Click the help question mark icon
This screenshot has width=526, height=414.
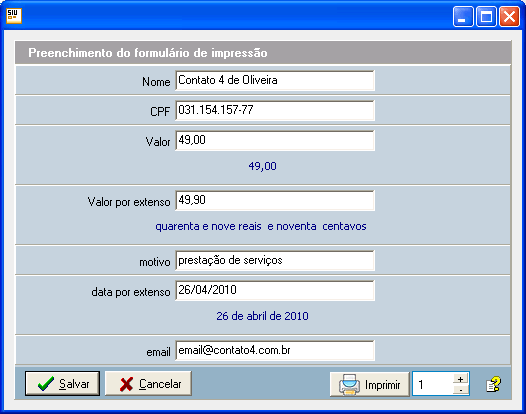click(493, 384)
